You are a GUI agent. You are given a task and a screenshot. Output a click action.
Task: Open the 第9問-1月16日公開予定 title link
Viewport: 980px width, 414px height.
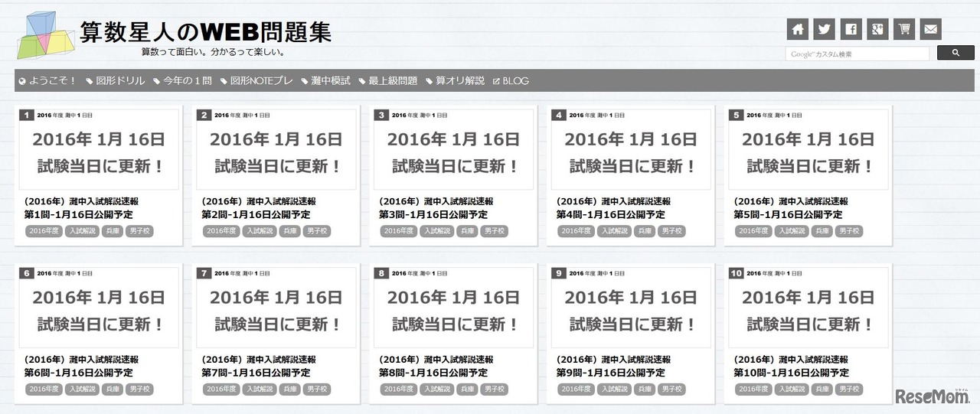[611, 373]
